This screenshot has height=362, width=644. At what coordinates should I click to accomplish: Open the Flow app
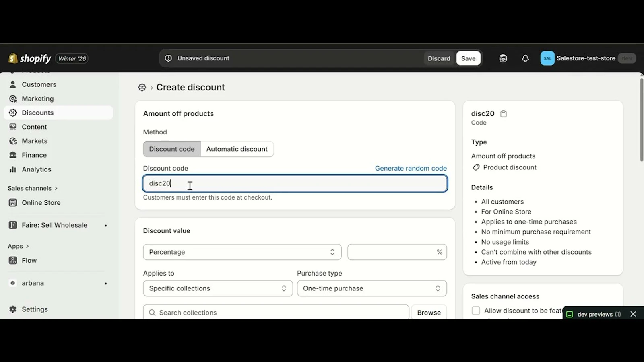(x=58, y=261)
